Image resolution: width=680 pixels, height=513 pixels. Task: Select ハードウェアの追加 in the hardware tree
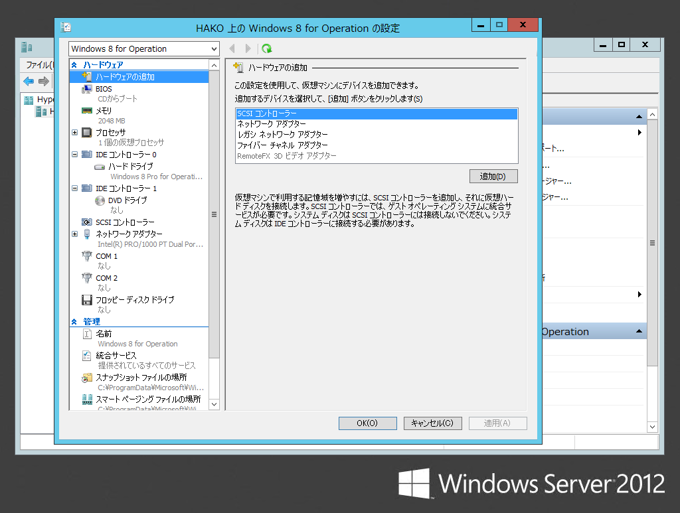(x=139, y=77)
